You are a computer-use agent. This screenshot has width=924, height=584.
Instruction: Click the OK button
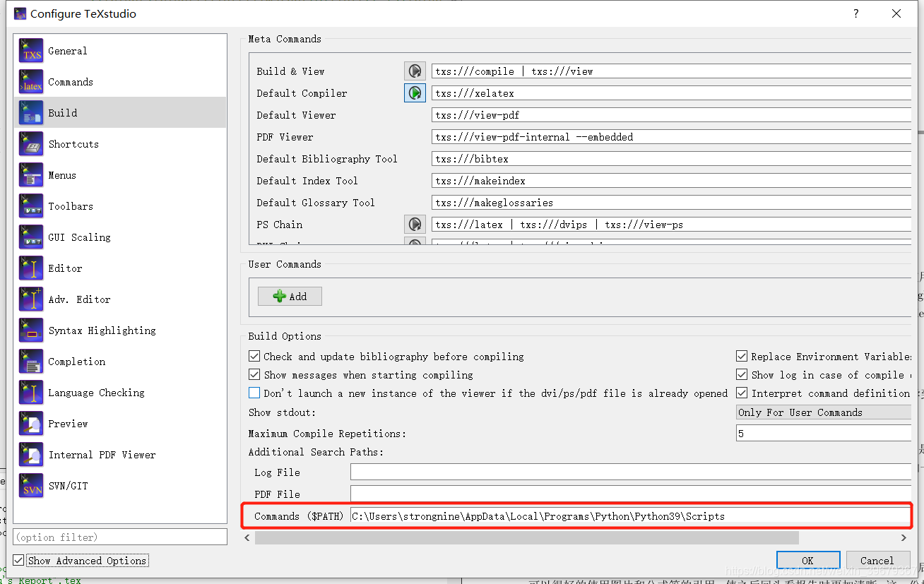808,561
